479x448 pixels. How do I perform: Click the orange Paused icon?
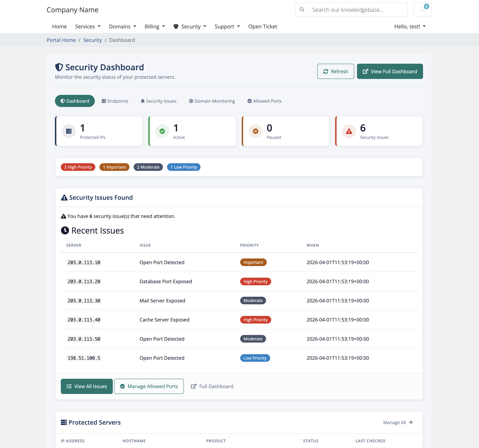tap(255, 131)
